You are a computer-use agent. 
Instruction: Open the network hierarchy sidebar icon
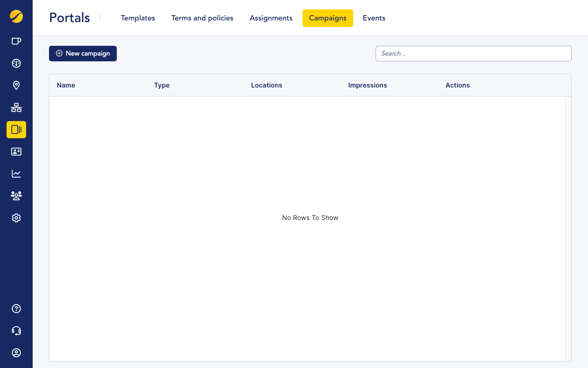click(16, 108)
